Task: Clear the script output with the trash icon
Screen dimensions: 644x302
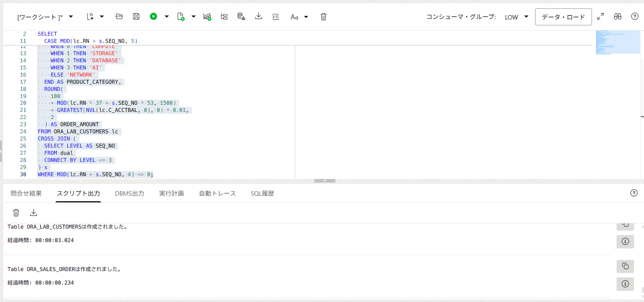Action: tap(16, 213)
